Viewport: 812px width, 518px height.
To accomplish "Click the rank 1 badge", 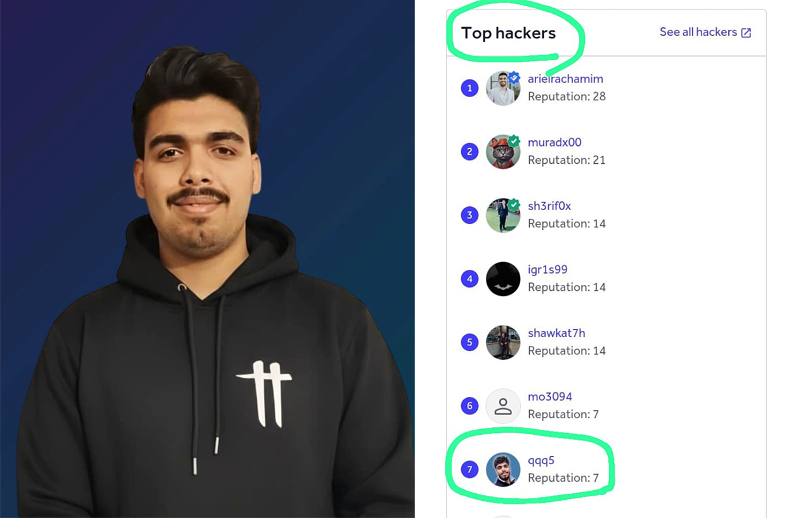I will (469, 88).
